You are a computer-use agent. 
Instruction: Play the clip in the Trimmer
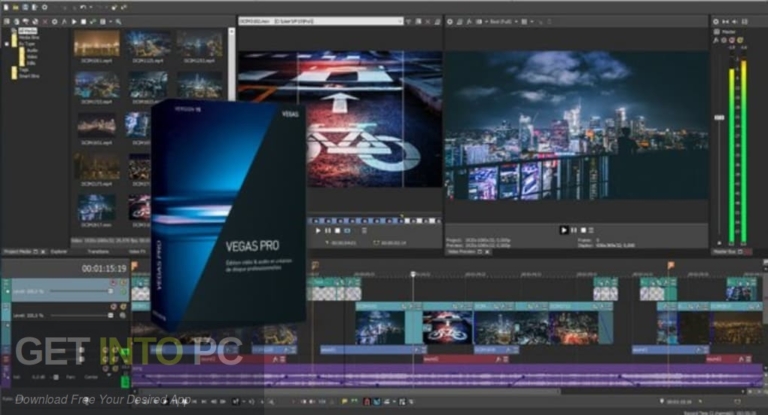coord(318,230)
